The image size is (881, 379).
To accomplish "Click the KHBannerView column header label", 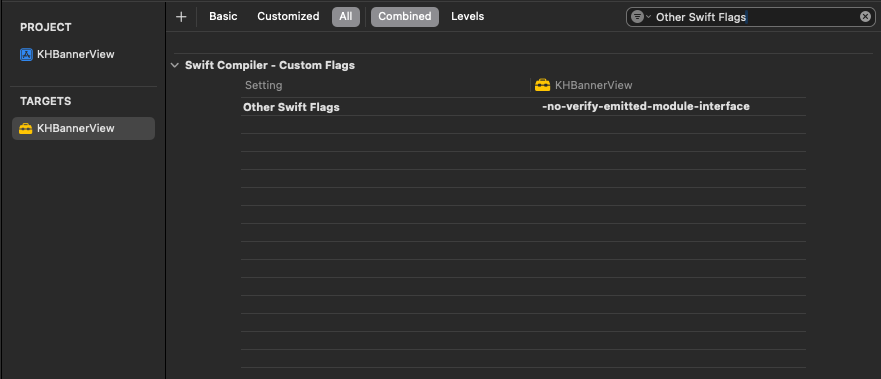I will 593,85.
